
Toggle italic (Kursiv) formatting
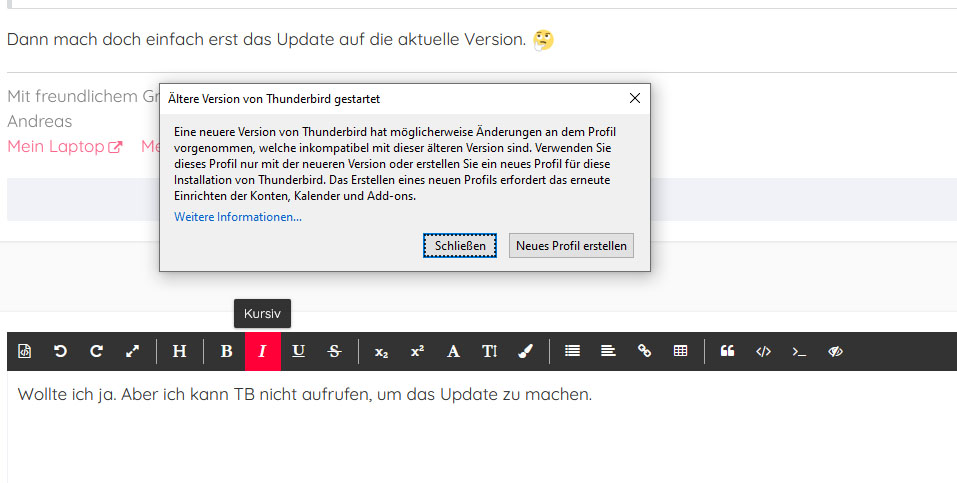(262, 351)
